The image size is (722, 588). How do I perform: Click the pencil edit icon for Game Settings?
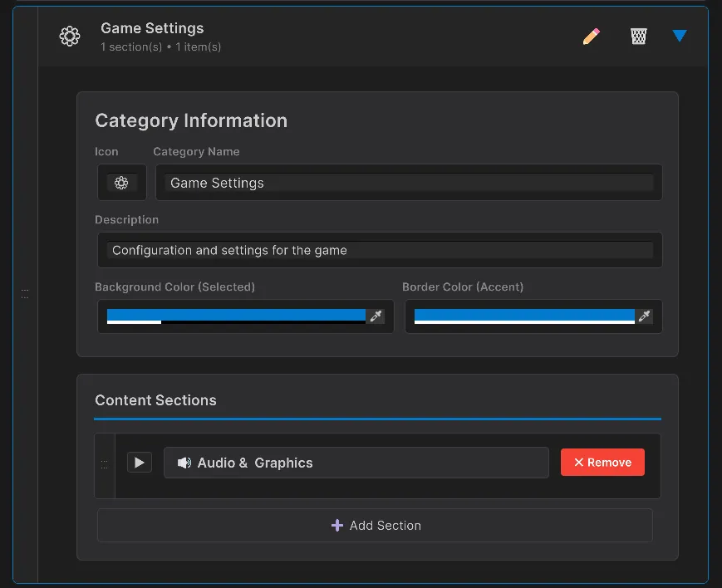(x=592, y=37)
